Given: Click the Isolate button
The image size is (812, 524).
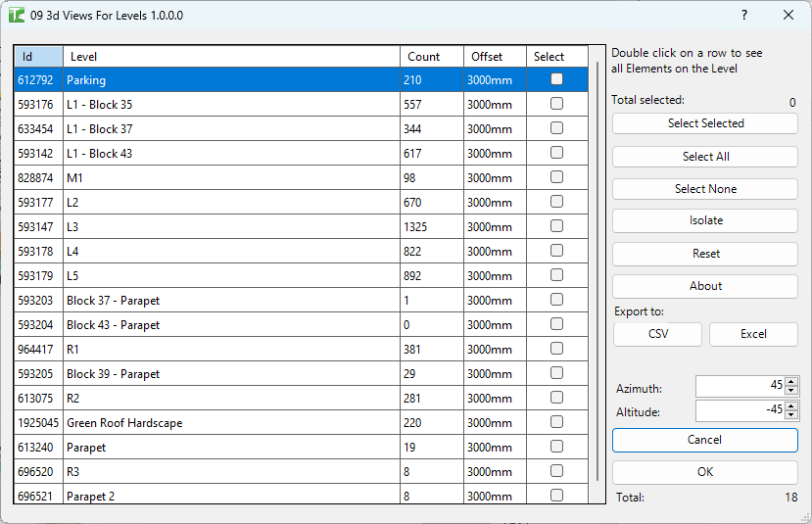Looking at the screenshot, I should pos(705,221).
